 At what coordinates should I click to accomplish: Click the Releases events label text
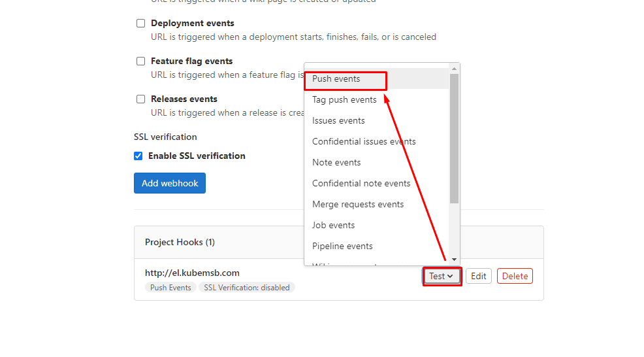click(184, 99)
